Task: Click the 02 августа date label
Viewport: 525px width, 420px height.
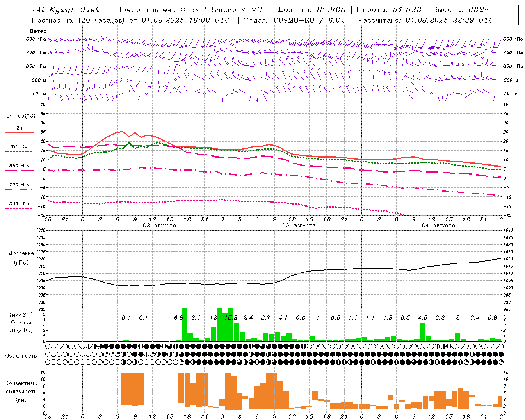Action: pyautogui.click(x=160, y=226)
